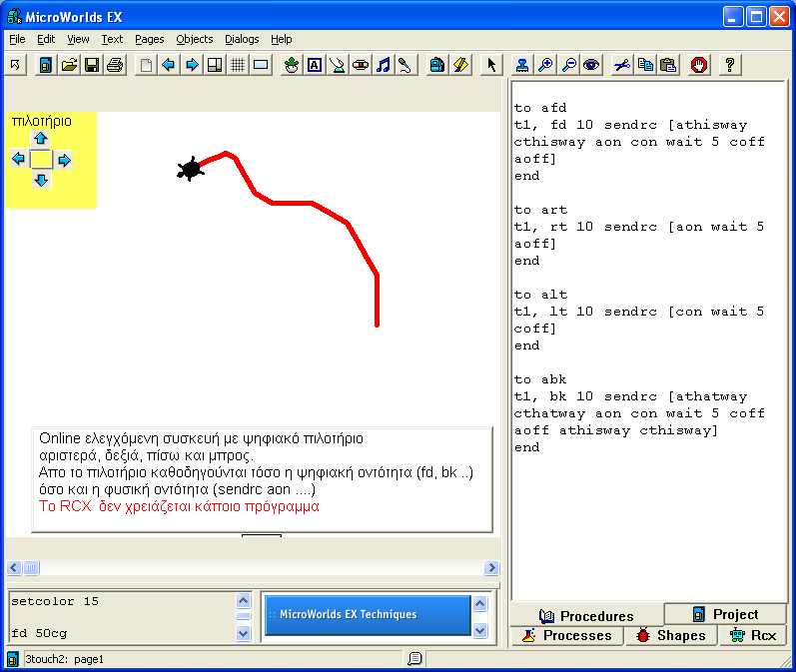
Task: Click command center scroll up arrow
Action: pos(244,600)
